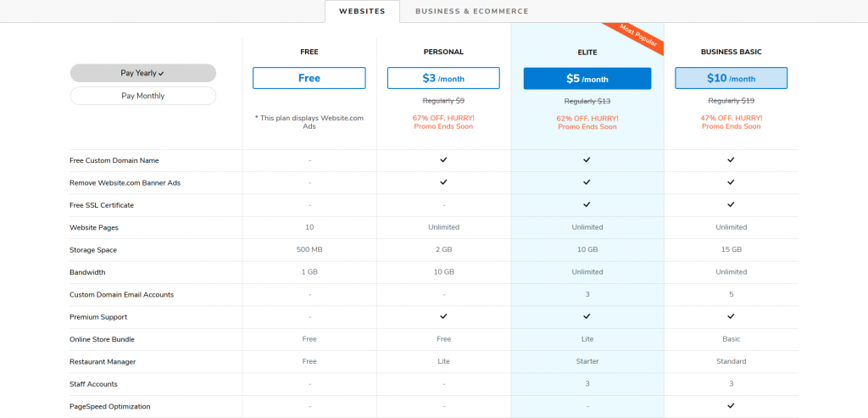This screenshot has height=418, width=868.
Task: Click the 62% OFF promo text
Action: [587, 122]
